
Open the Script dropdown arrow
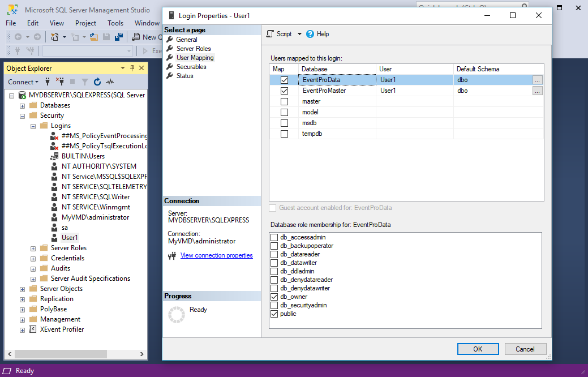tap(299, 34)
